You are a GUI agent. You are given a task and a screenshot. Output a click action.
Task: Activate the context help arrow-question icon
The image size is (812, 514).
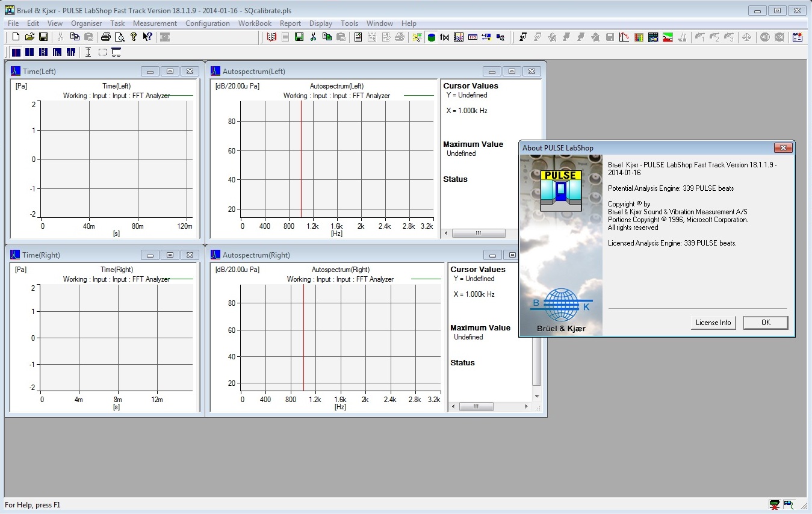coord(147,37)
